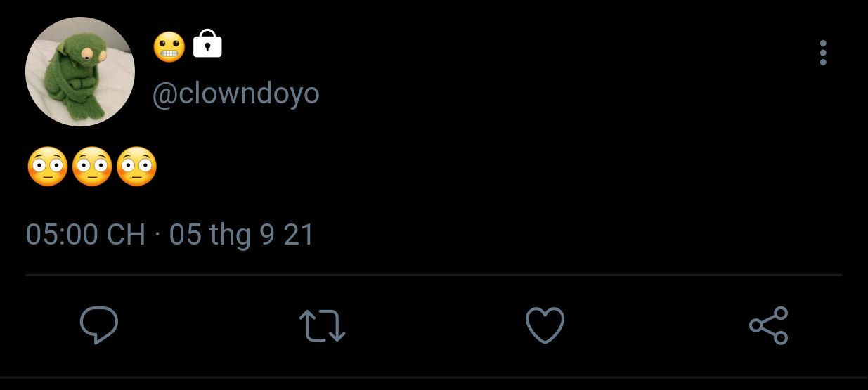Open the green frog plush profile picture
The height and width of the screenshot is (390, 868).
pos(80,72)
